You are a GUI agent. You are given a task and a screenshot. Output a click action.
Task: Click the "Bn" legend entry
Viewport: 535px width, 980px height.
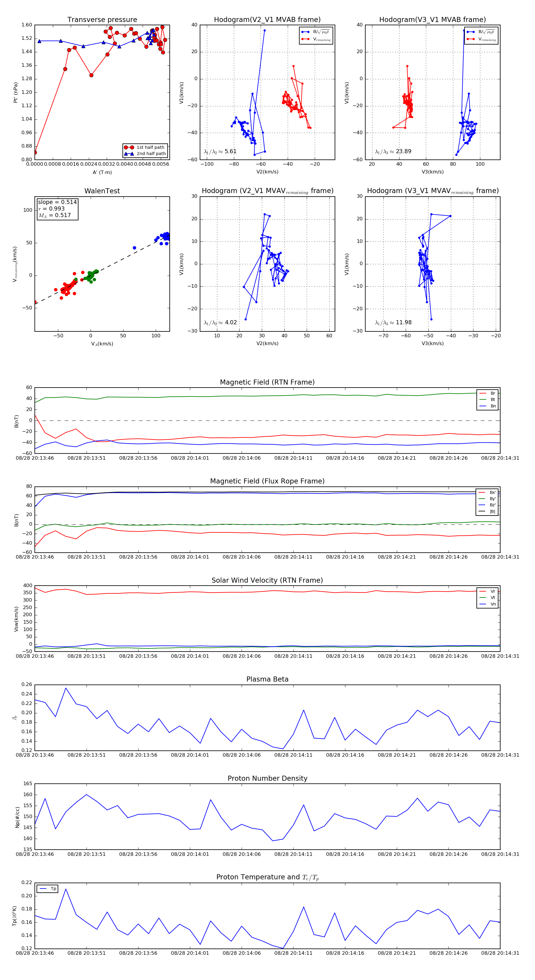click(487, 406)
